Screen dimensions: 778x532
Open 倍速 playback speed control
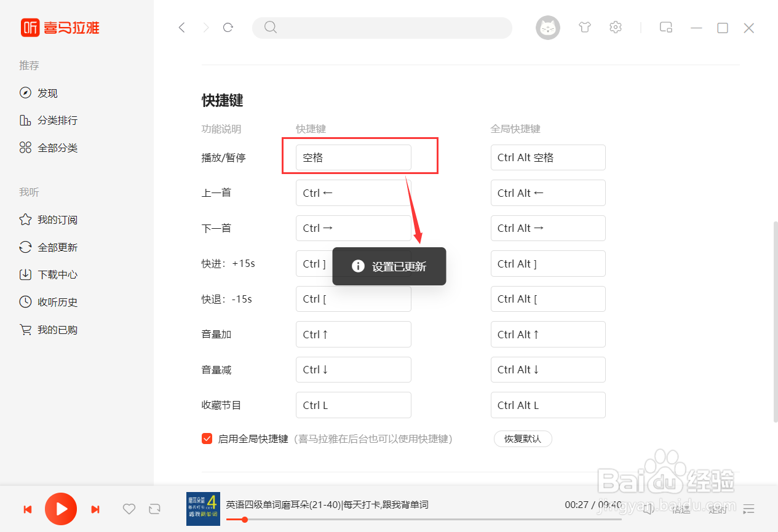pos(681,509)
